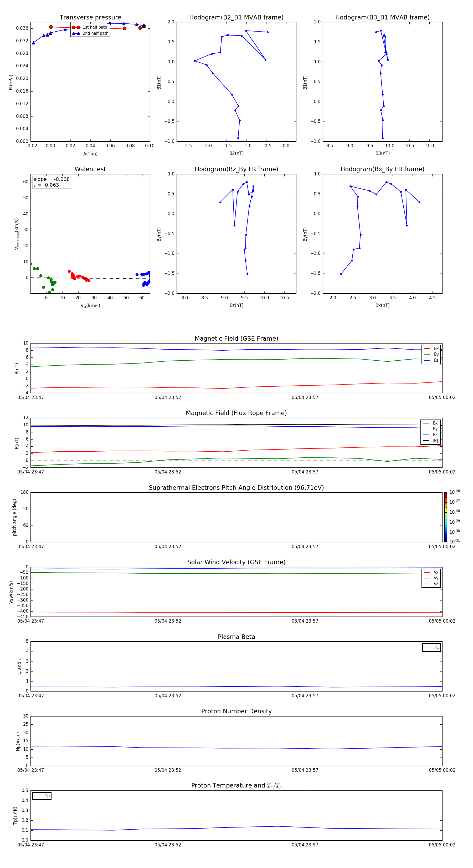The width and height of the screenshot is (473, 868).
Task: Click the By' legend entry in Flux Rope plot
Action: coord(431,429)
